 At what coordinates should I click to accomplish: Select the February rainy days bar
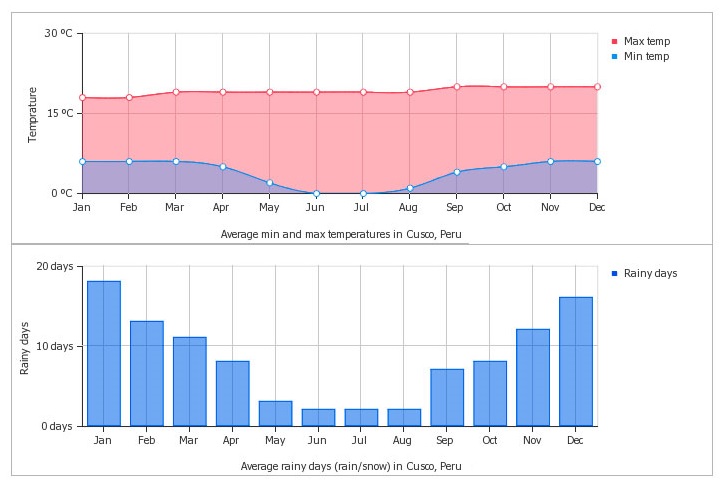coord(147,373)
